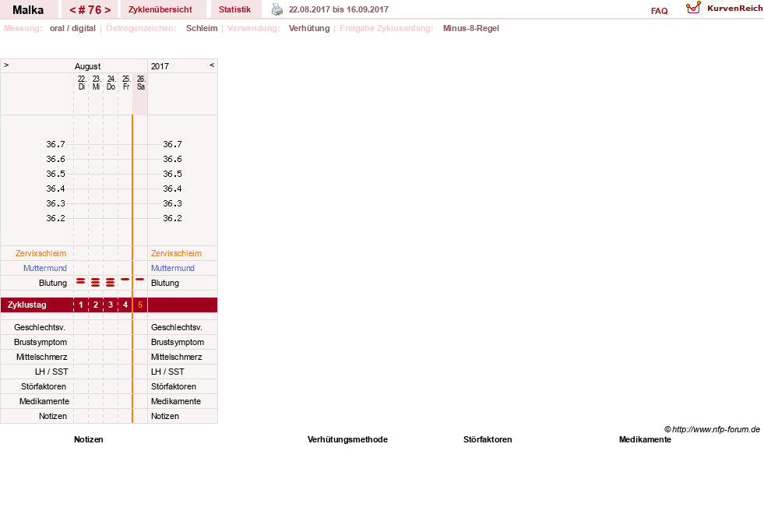Screen dimensions: 764x532
Task: Select the Malka user tab
Action: pyautogui.click(x=28, y=10)
